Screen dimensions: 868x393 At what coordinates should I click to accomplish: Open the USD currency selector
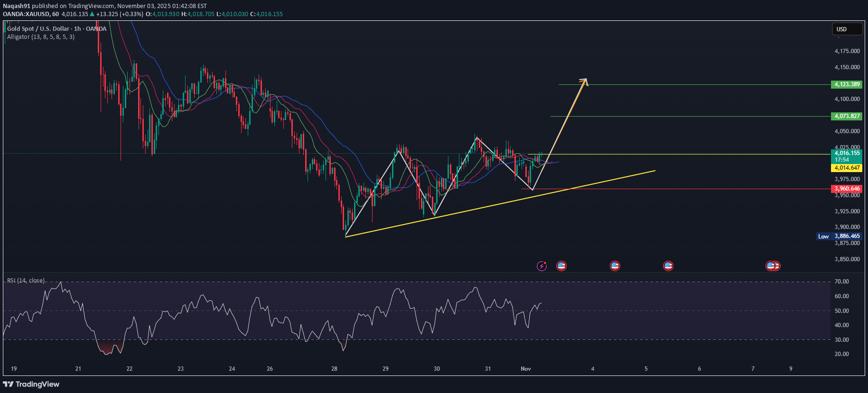(x=847, y=29)
